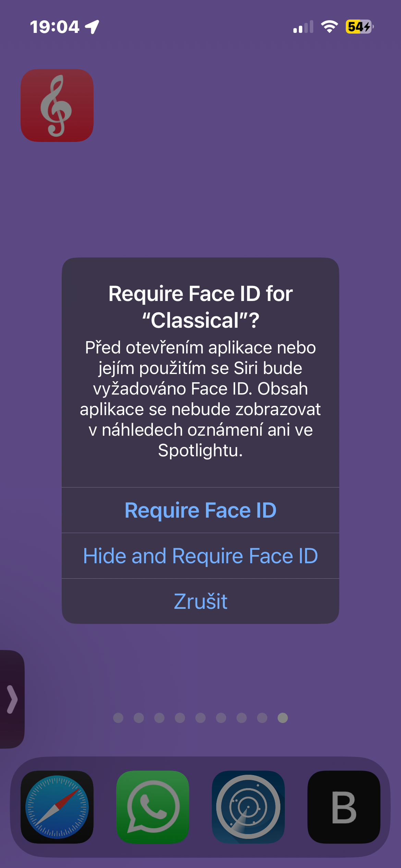Screen dimensions: 401x868
Task: Tap the location arrow in status bar
Action: click(92, 27)
